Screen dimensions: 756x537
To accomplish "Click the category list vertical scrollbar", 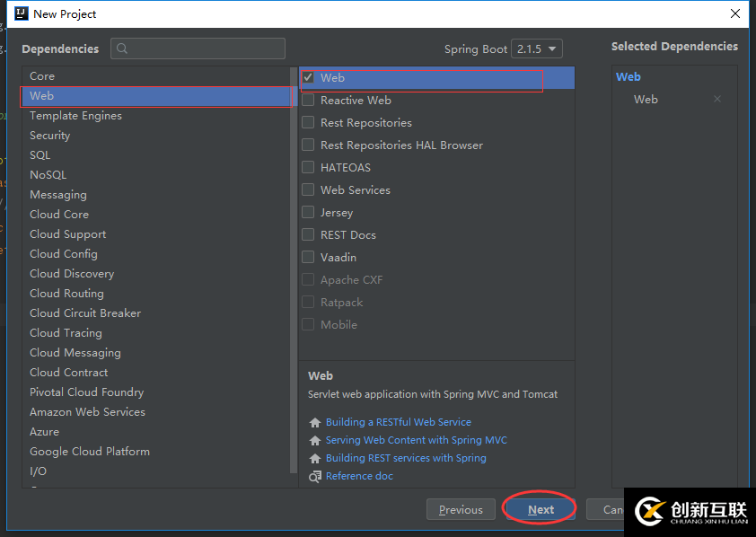I will pyautogui.click(x=293, y=269).
